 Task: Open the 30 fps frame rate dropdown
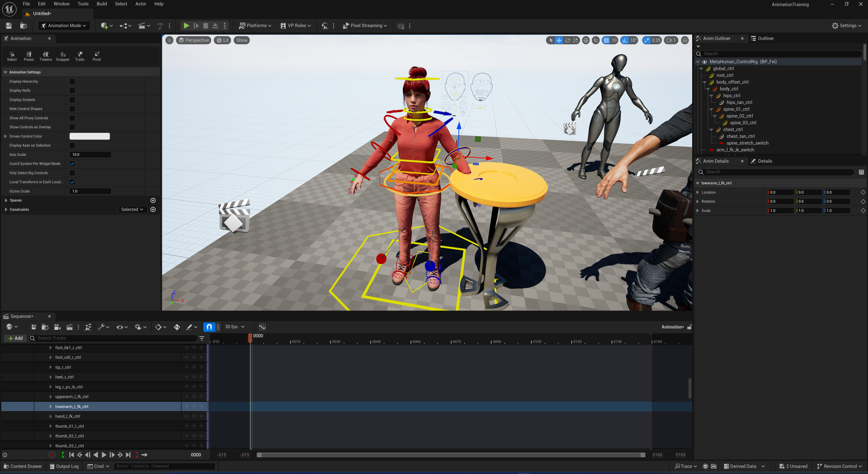point(235,327)
